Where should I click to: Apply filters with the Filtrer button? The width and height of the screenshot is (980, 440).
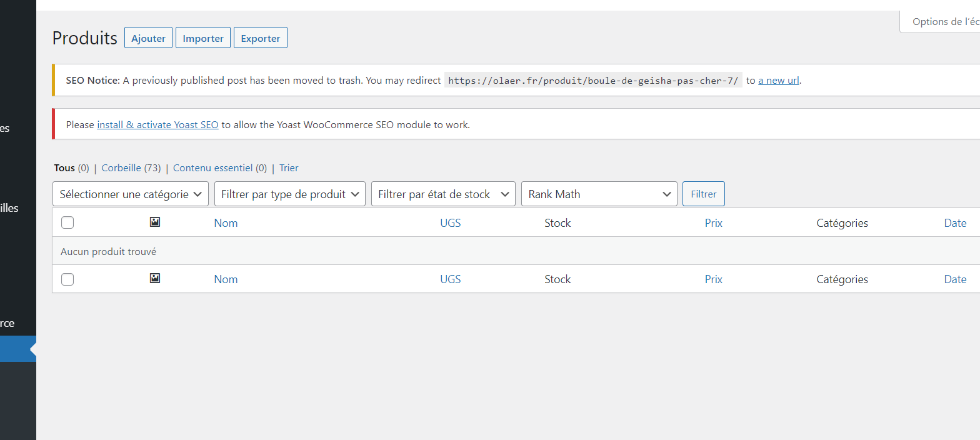tap(703, 194)
